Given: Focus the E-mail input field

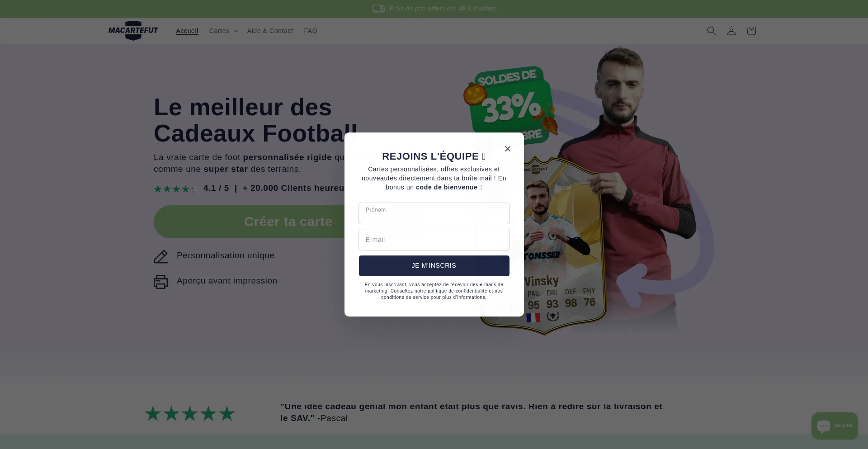Looking at the screenshot, I should (434, 240).
